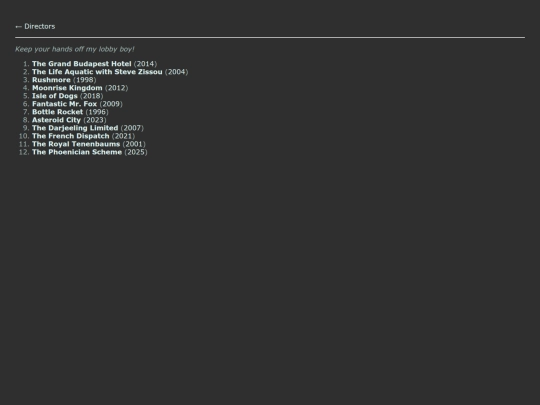Select The Darjeeling Limited title
The image size is (540, 405).
[75, 128]
